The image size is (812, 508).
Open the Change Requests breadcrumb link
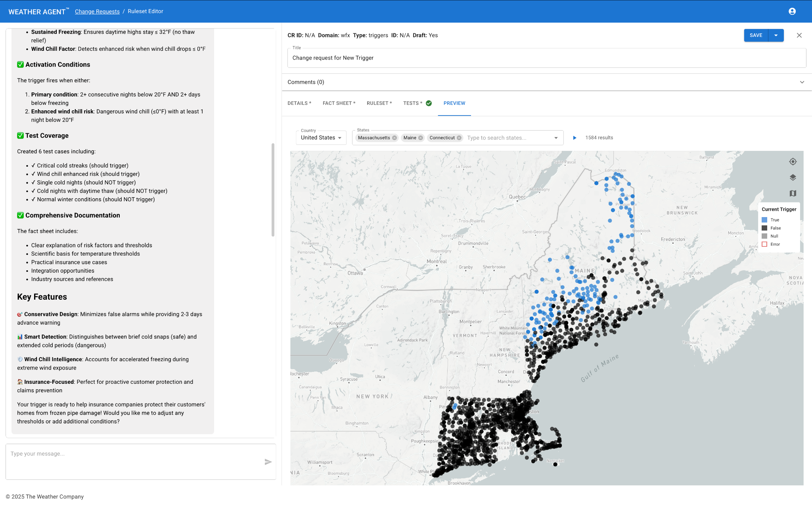coord(97,12)
